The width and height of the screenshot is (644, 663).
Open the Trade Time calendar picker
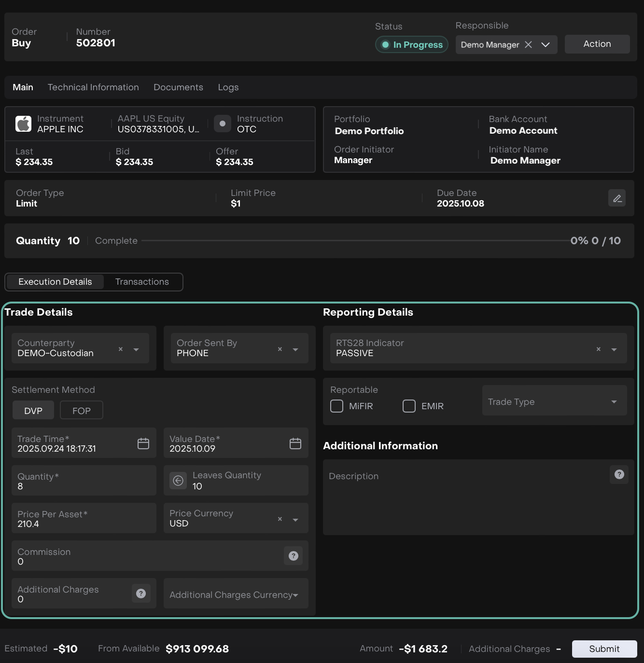click(x=143, y=443)
